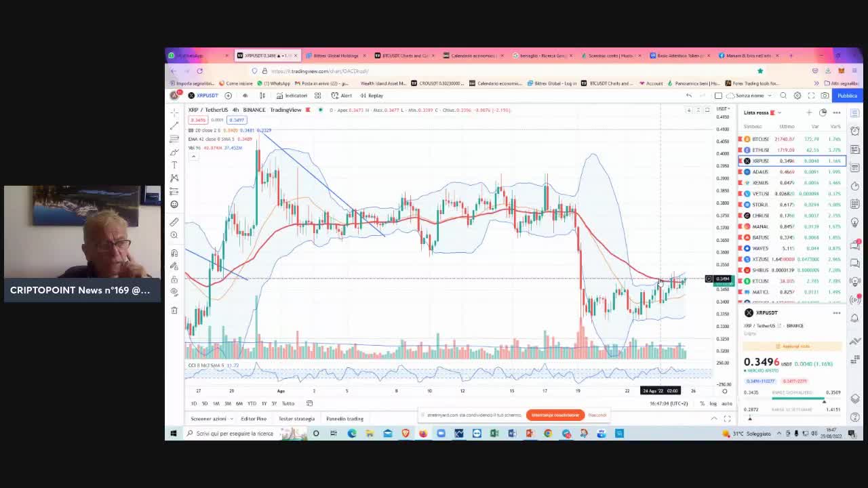Select the text annotation tool
Screen dimensions: 868x488
tap(174, 165)
